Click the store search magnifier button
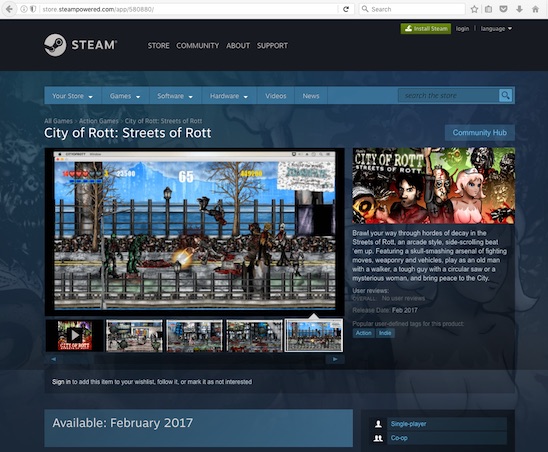 point(505,95)
